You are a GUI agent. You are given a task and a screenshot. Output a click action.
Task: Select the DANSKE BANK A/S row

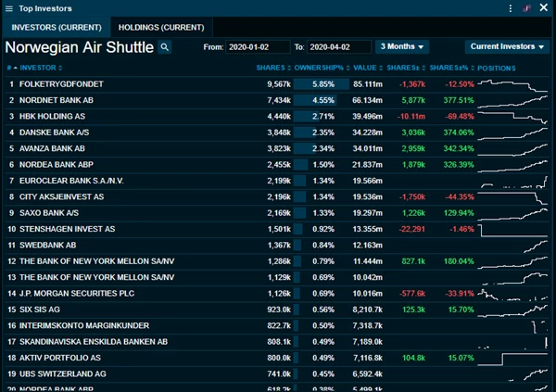[277, 133]
